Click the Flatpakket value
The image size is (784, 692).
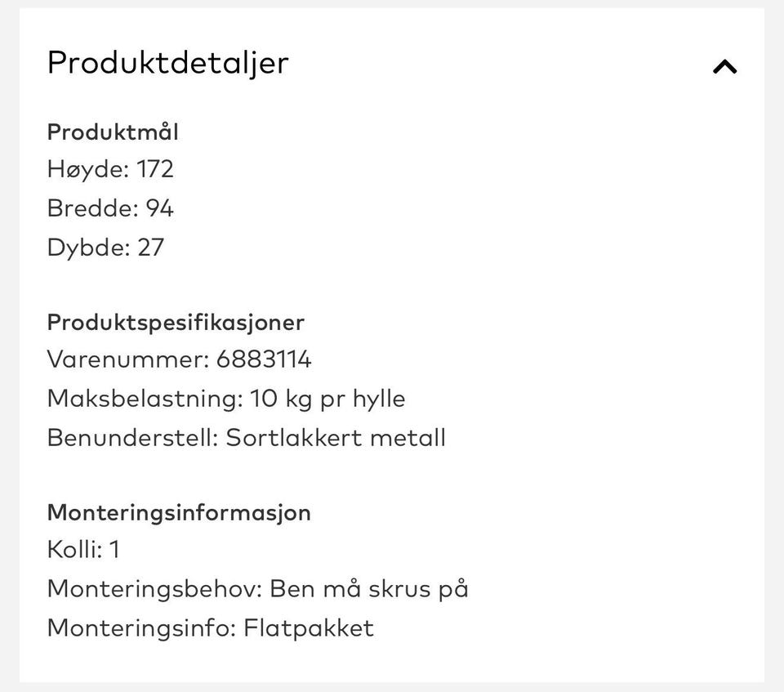point(308,628)
